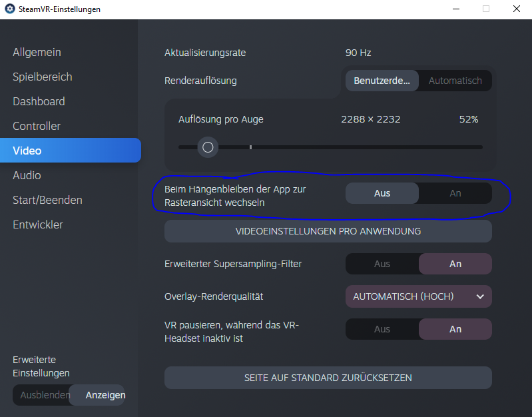
Task: Close the SteamVR-Einstellungen window
Action: coord(517,9)
